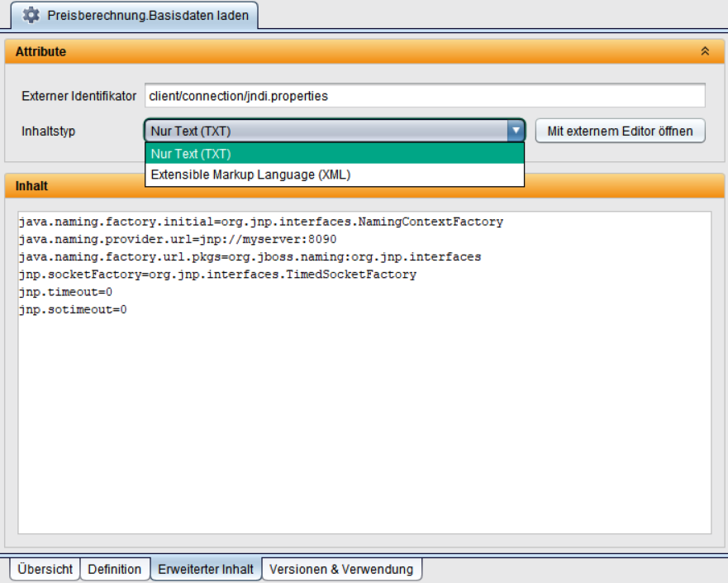Screen dimensions: 728x583
Task: Place cursor on the jnp.timeout=0 line
Action: pyautogui.click(x=65, y=292)
